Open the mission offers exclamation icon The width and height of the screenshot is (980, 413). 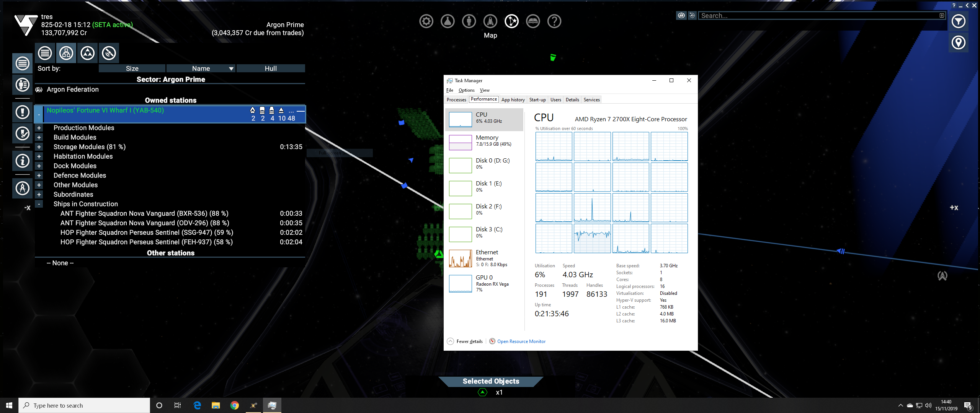pos(23,112)
